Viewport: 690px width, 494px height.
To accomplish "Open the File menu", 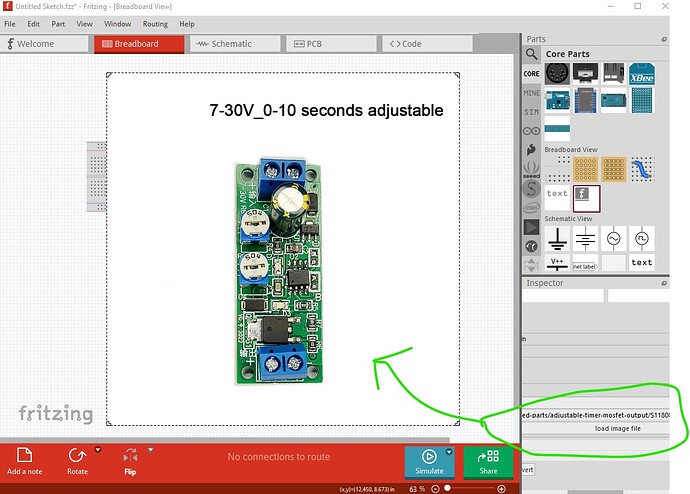I will (10, 24).
